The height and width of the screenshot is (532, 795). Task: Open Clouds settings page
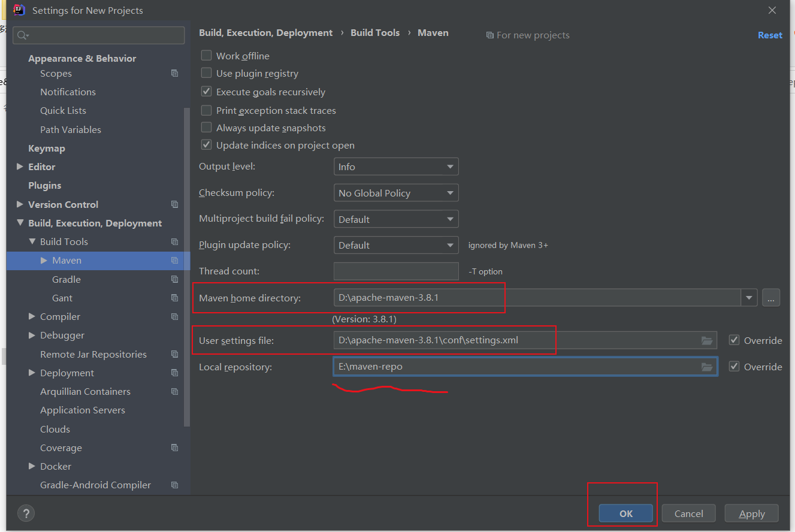pyautogui.click(x=55, y=429)
